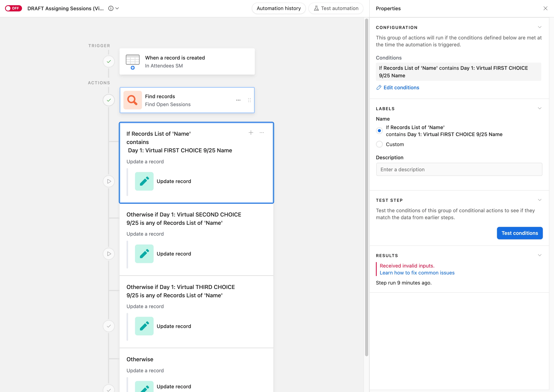
Task: Open Find records three-dot menu
Action: click(x=238, y=100)
